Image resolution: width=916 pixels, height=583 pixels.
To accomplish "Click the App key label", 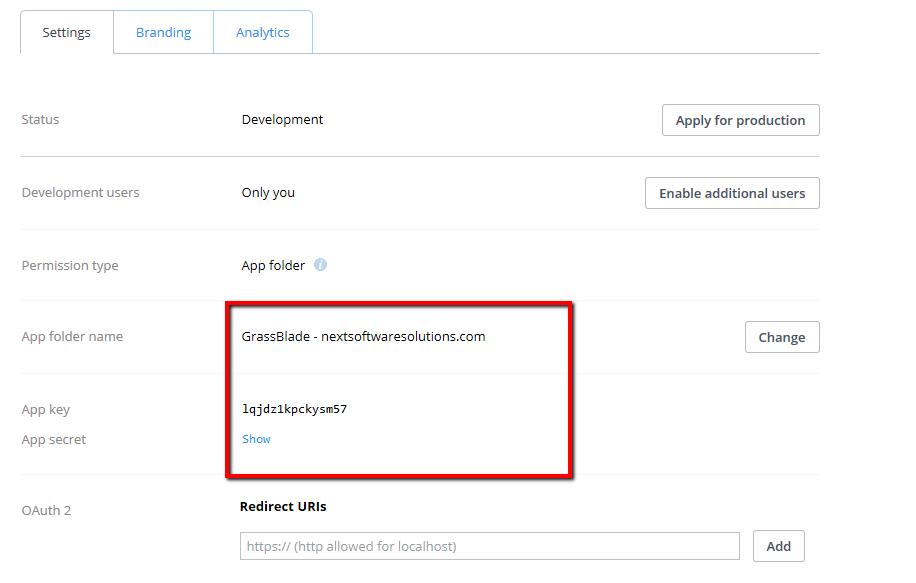I will pos(46,410).
